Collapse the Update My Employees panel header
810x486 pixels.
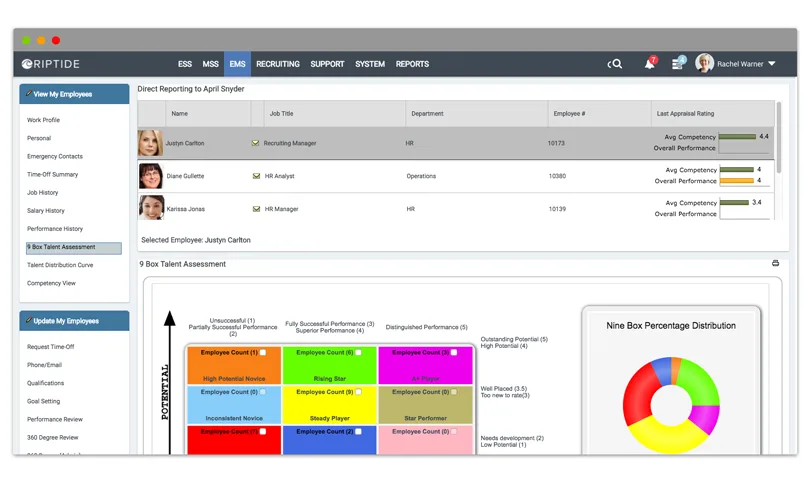tap(74, 321)
